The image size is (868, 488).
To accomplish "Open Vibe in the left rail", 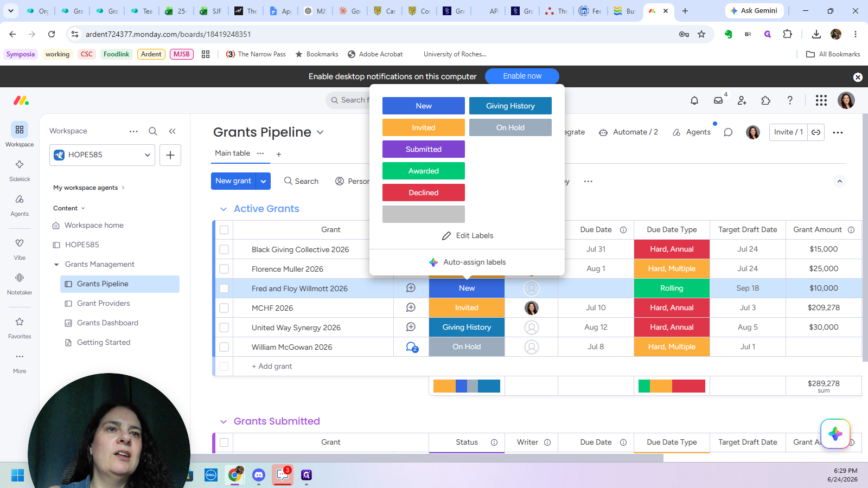I will coord(20,248).
